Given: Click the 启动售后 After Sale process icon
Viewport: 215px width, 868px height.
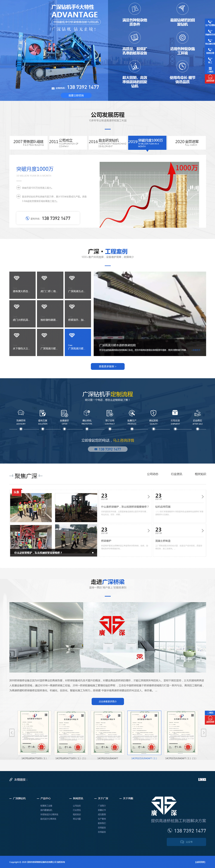Looking at the screenshot, I should coord(197,413).
